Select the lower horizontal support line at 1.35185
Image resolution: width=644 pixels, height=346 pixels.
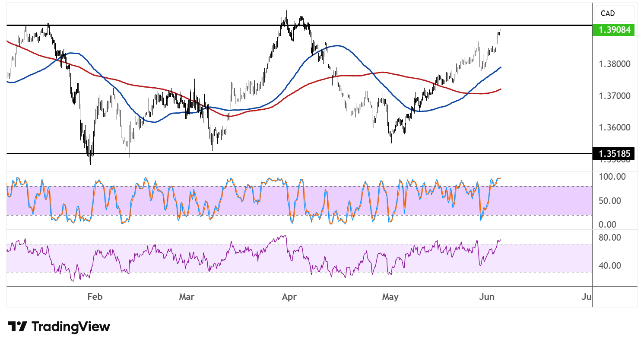[299, 153]
